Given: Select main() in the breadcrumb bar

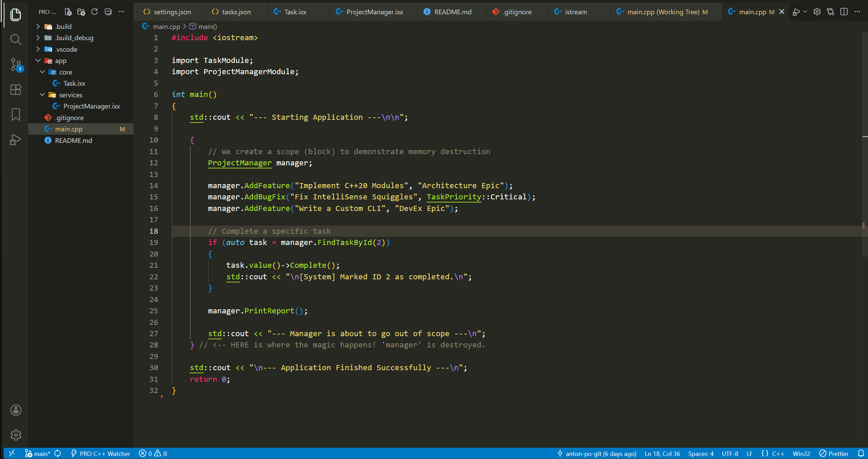Looking at the screenshot, I should (x=207, y=26).
